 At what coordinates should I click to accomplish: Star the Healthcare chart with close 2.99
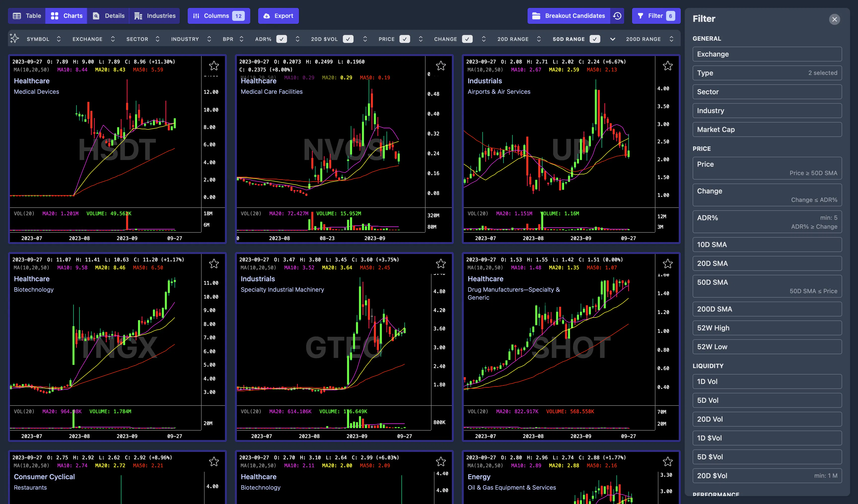coord(441,462)
